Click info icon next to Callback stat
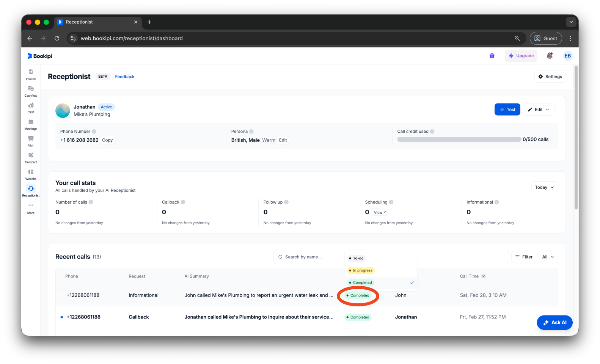The width and height of the screenshot is (600, 364). [x=183, y=202]
